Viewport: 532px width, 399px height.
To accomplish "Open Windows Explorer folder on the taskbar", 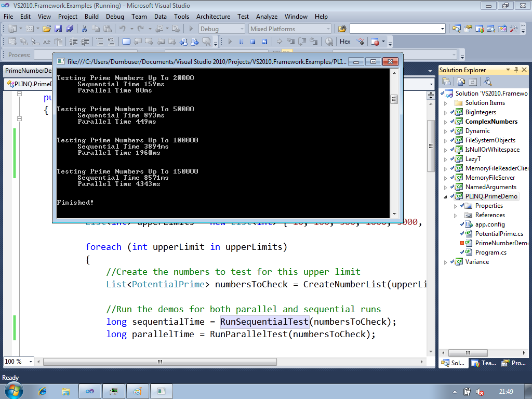I will tap(65, 392).
